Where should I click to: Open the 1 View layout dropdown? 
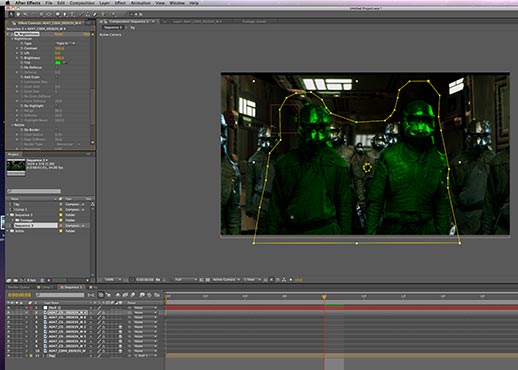point(252,279)
